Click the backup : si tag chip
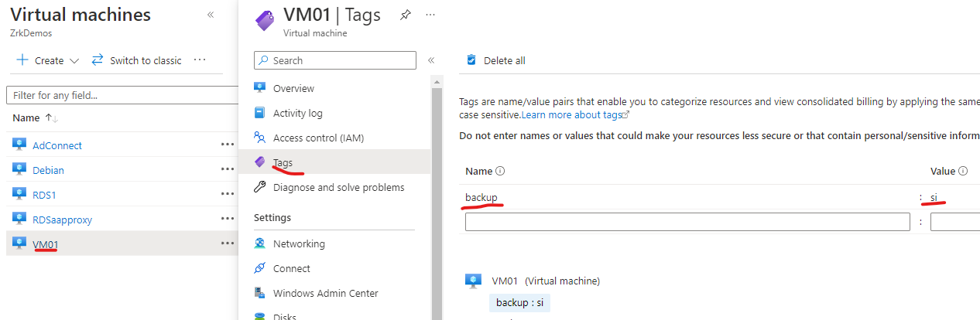980x320 pixels. 519,302
